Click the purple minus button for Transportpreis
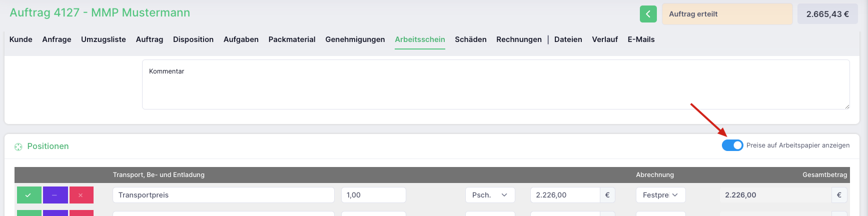This screenshot has width=868, height=216. point(56,195)
